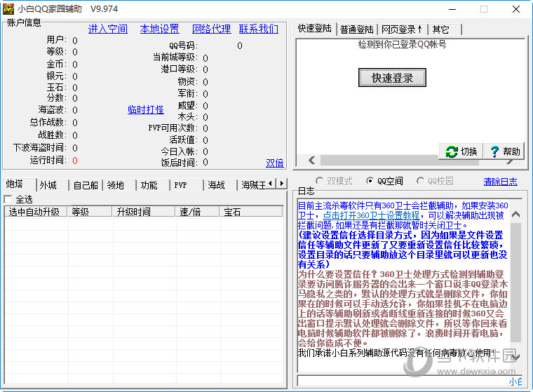Click the 活跃值 label
Viewport: 533px width, 392px height.
(184, 140)
